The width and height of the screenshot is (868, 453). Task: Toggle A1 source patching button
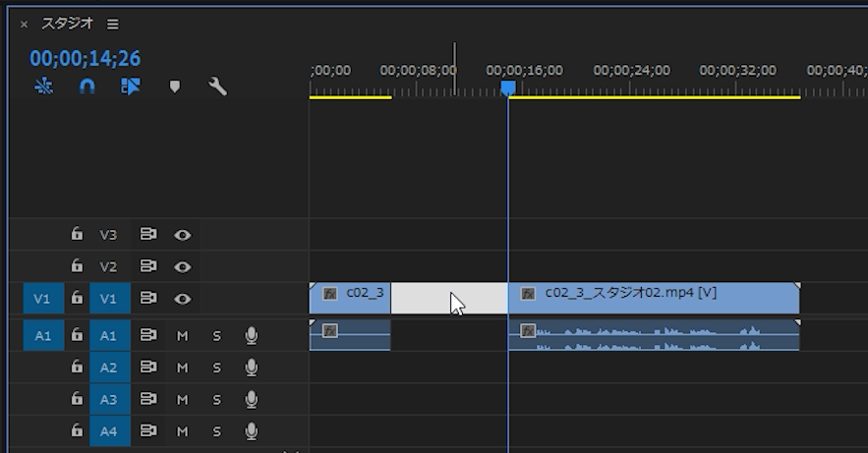click(43, 335)
